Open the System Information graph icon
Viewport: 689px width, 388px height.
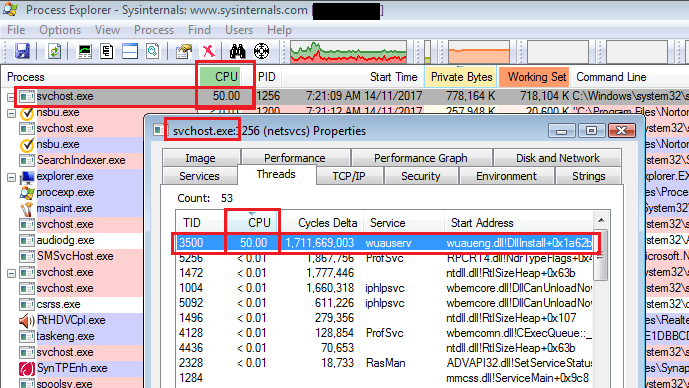coord(85,51)
